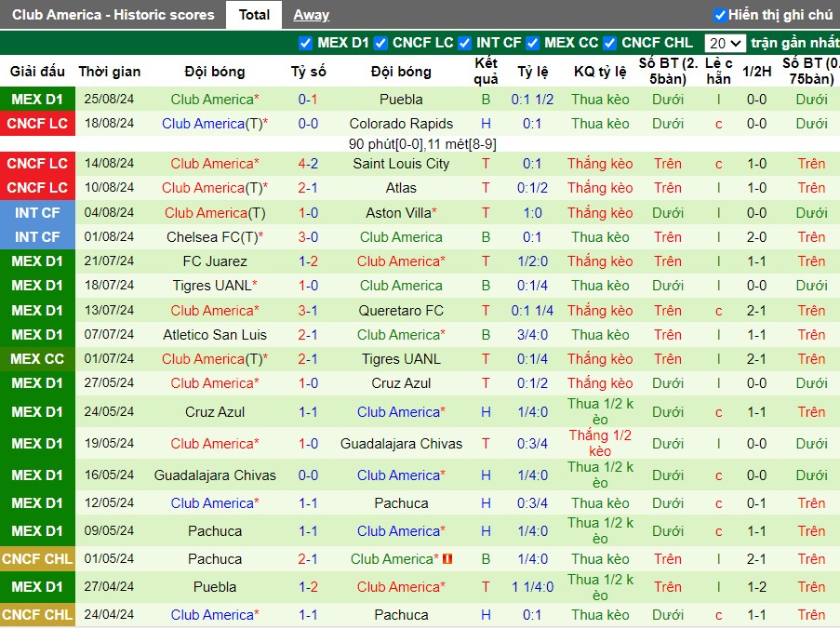Open the Atlas team link

point(401,188)
